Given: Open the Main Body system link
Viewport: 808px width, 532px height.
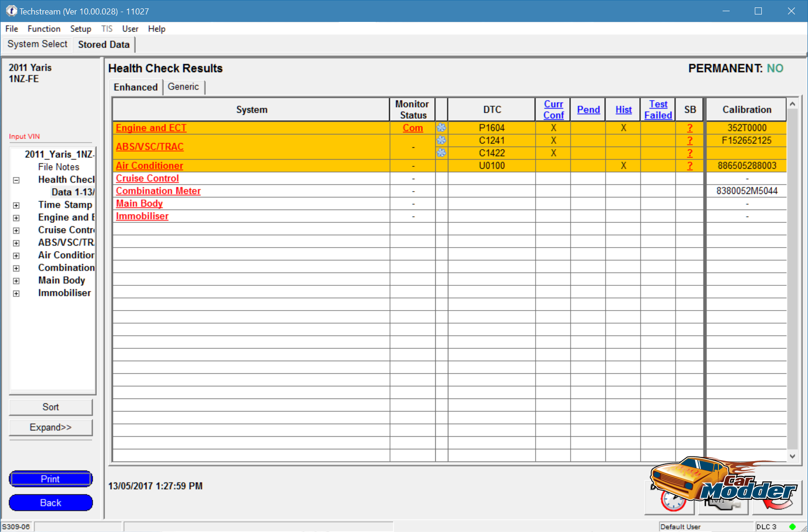Looking at the screenshot, I should click(x=139, y=203).
